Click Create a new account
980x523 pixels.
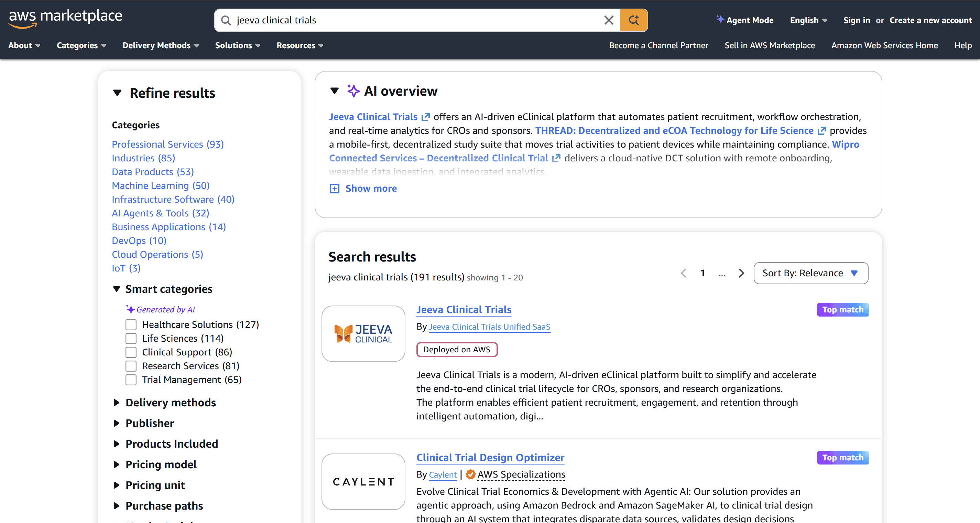[x=930, y=20]
